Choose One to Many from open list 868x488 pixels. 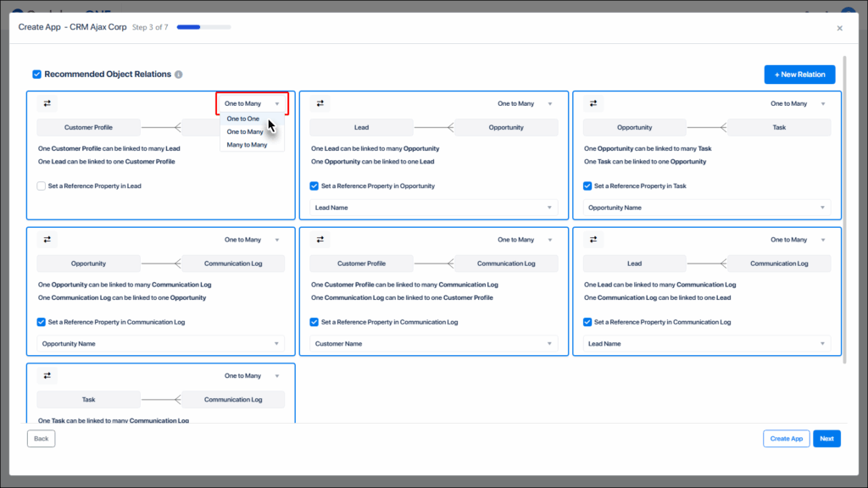[x=252, y=131]
